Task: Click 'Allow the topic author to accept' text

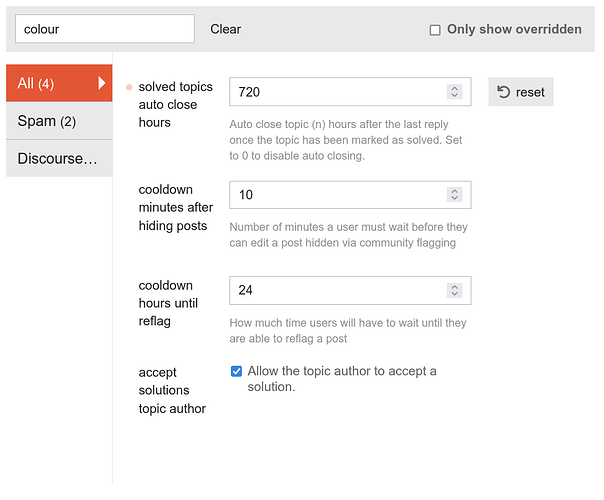Action: click(x=342, y=379)
